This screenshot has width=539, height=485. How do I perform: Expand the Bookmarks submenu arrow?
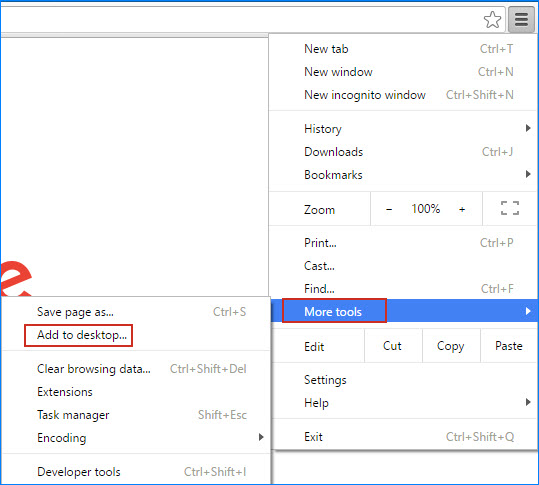click(x=528, y=174)
